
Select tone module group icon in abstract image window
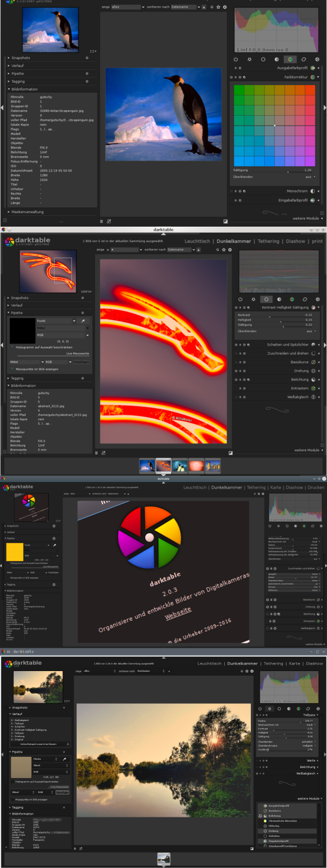coord(280,299)
